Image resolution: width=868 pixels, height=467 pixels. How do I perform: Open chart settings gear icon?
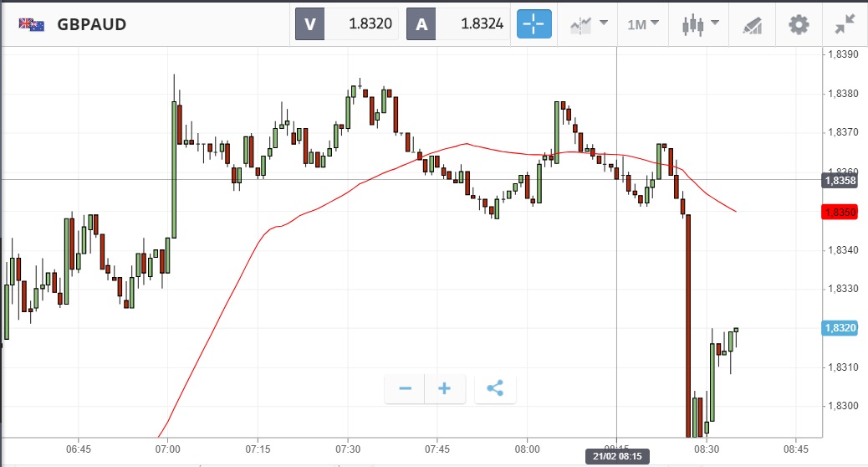click(x=799, y=24)
